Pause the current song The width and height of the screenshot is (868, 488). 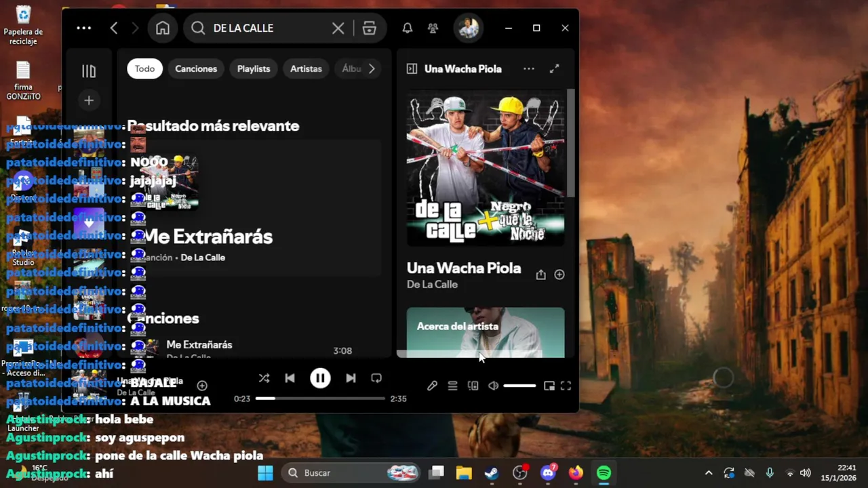tap(320, 378)
